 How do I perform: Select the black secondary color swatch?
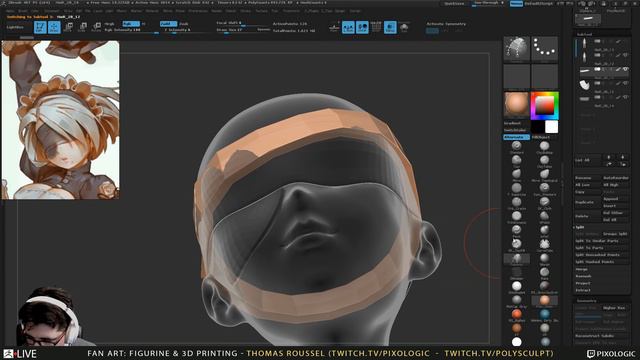coord(538,127)
